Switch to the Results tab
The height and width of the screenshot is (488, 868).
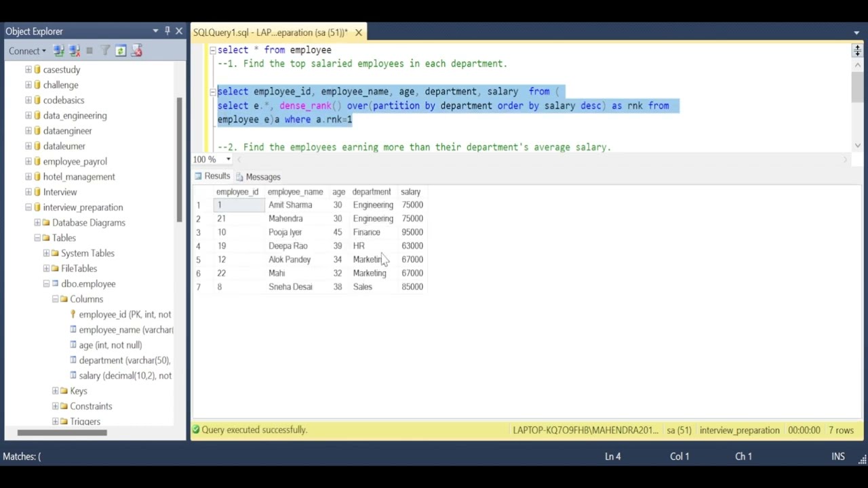click(212, 176)
